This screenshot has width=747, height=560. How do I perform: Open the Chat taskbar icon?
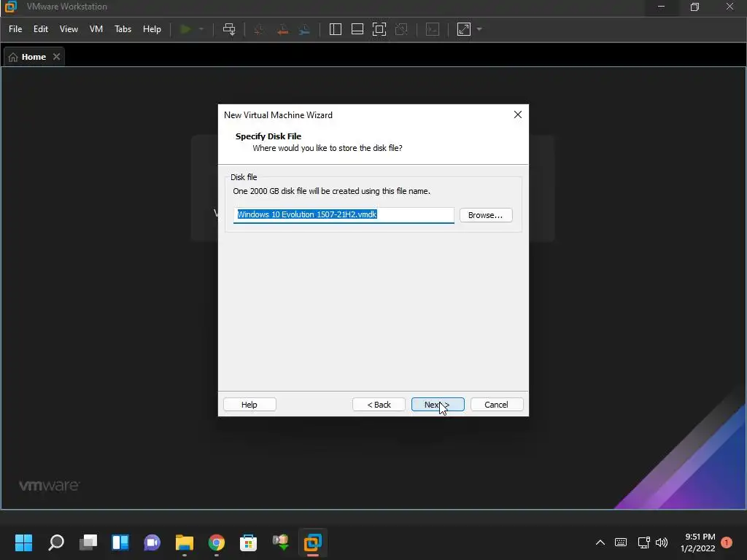pos(152,542)
